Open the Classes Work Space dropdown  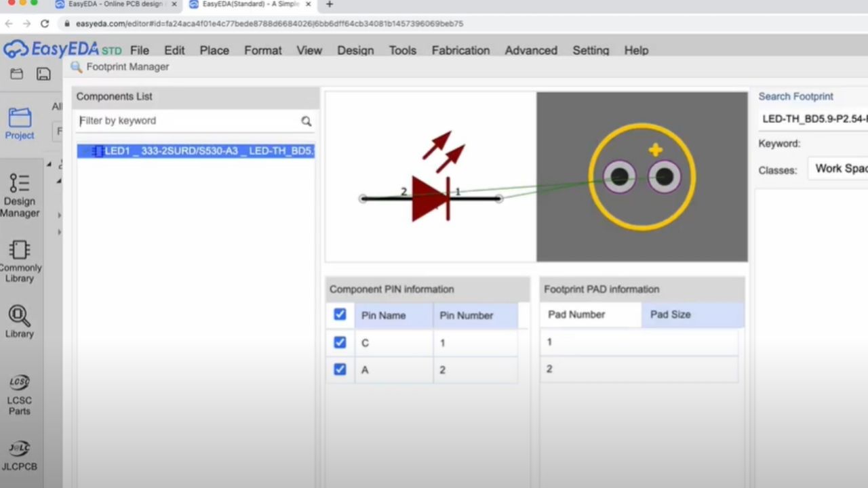pos(841,169)
